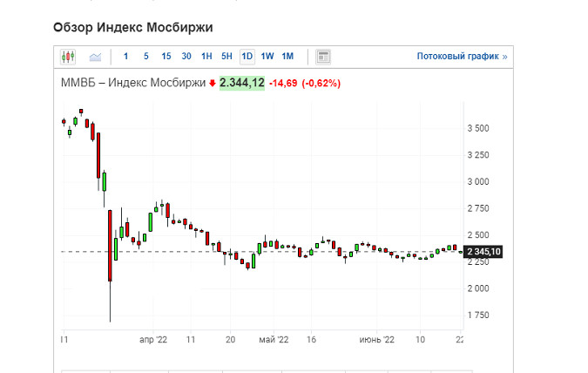Image resolution: width=588 pixels, height=373 pixels.
Task: Click the Обзор Индекс Мосбиржи heading
Action: pos(133,27)
